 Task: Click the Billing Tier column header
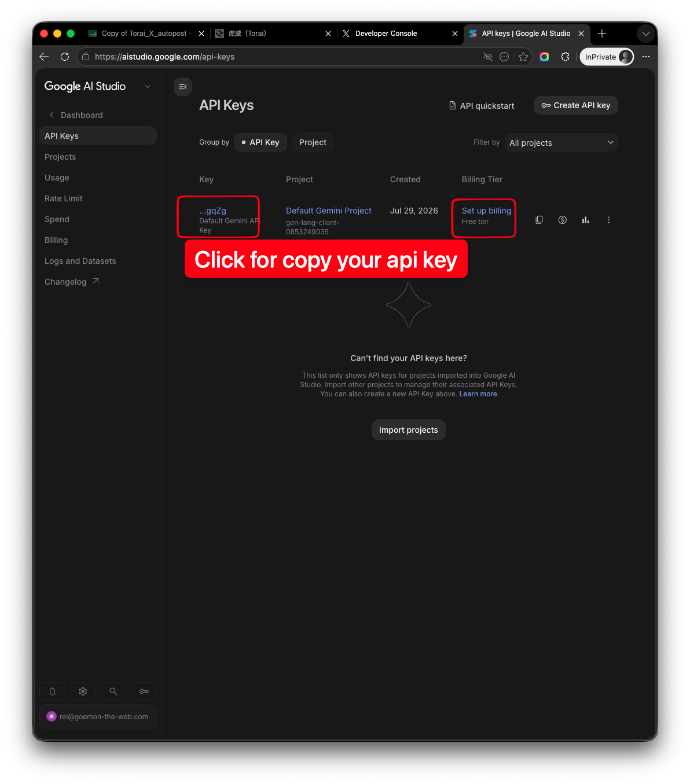click(x=482, y=179)
